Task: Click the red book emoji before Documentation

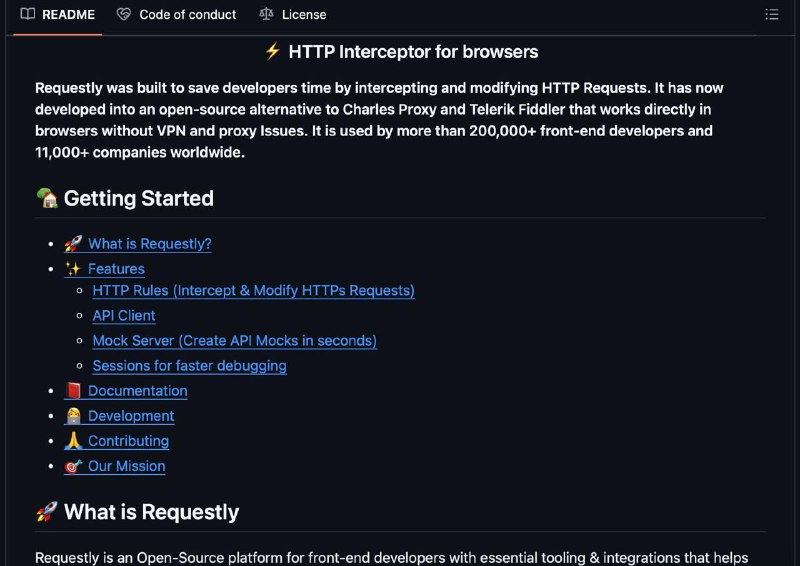Action: tap(73, 391)
